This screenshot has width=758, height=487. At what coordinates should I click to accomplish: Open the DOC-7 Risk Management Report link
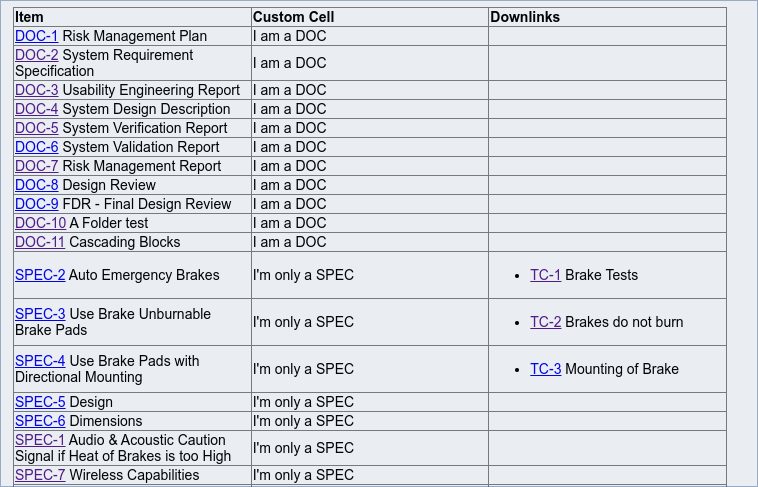[36, 166]
